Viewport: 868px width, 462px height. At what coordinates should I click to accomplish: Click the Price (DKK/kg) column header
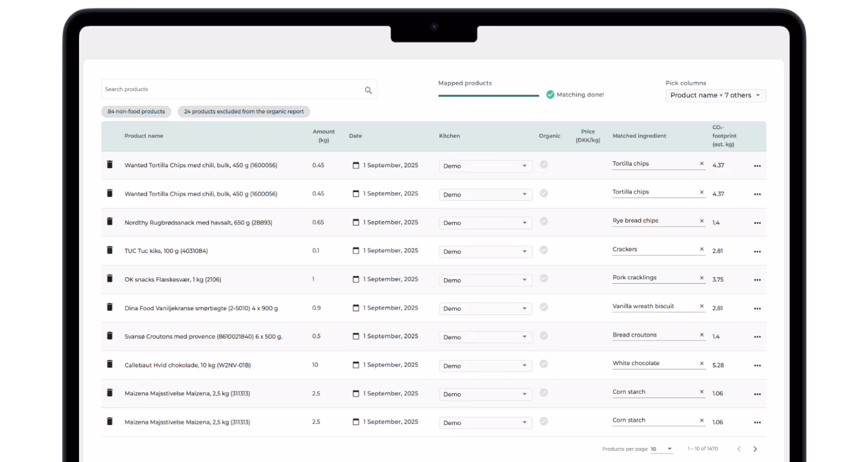point(588,136)
